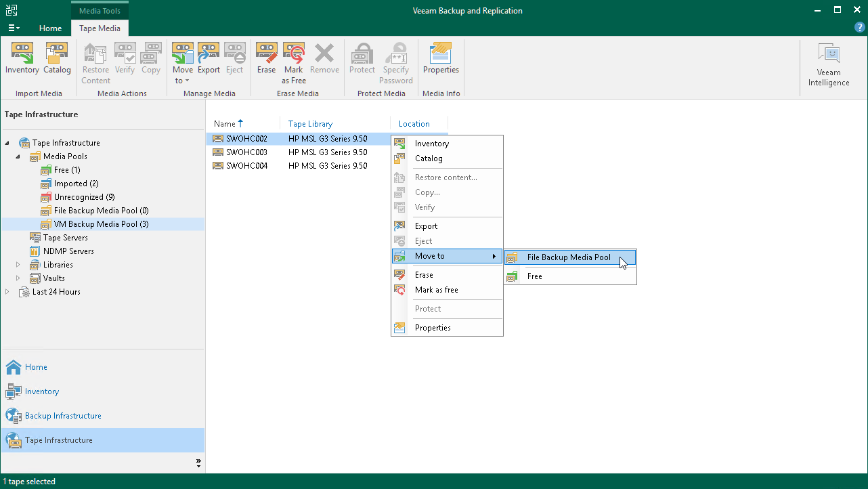Image resolution: width=868 pixels, height=489 pixels.
Task: Open the Tape Infrastructure navigation view
Action: [103, 440]
